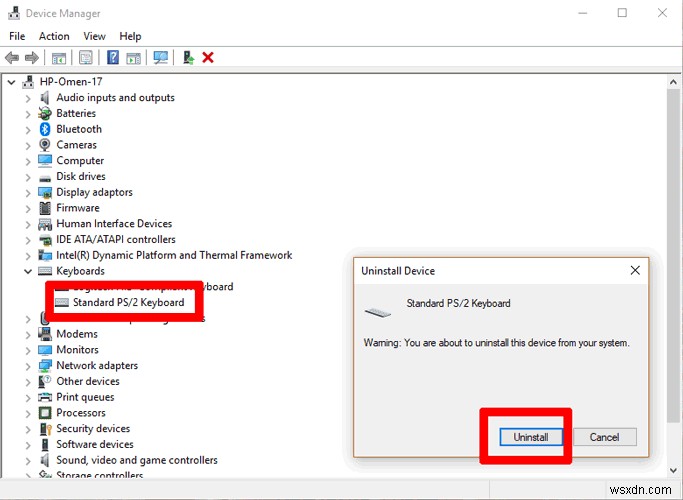
Task: Click the Bluetooth category icon
Action: coord(45,129)
